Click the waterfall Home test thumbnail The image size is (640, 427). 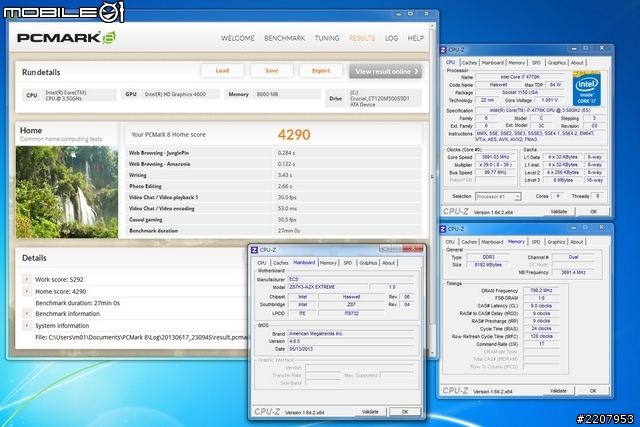pos(67,192)
